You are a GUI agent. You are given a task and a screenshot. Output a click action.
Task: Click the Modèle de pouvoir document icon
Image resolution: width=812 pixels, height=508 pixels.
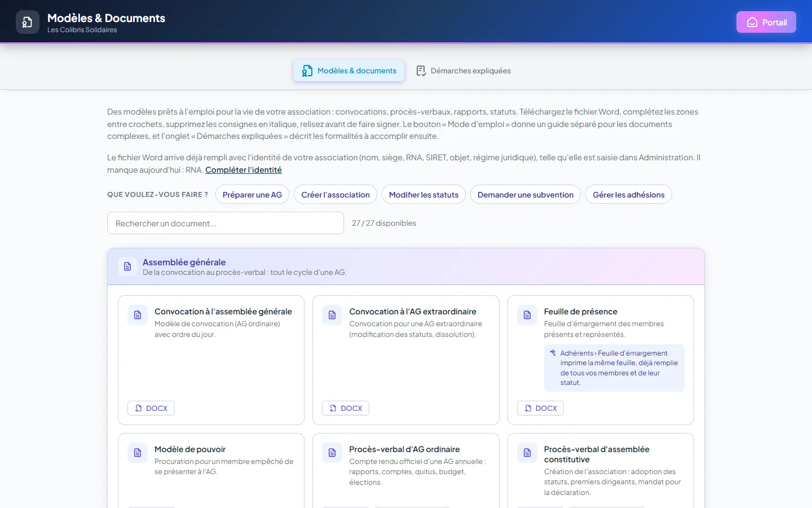pyautogui.click(x=138, y=453)
